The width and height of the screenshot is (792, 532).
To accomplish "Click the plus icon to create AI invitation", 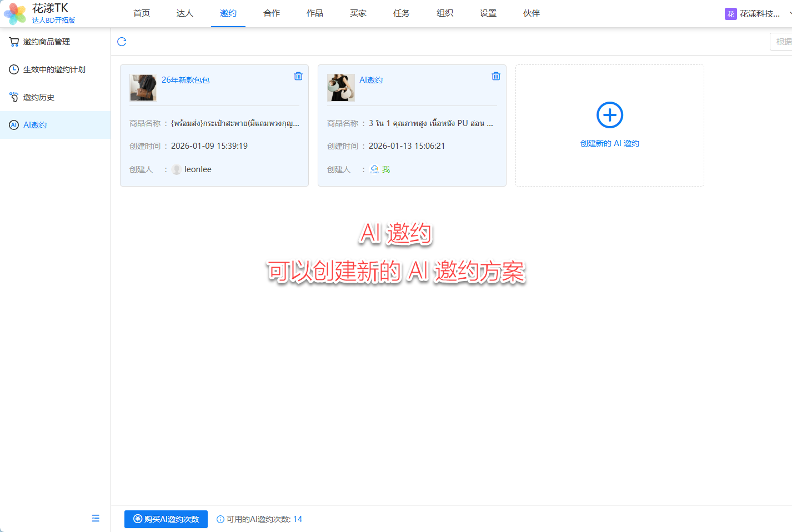I will pyautogui.click(x=609, y=116).
